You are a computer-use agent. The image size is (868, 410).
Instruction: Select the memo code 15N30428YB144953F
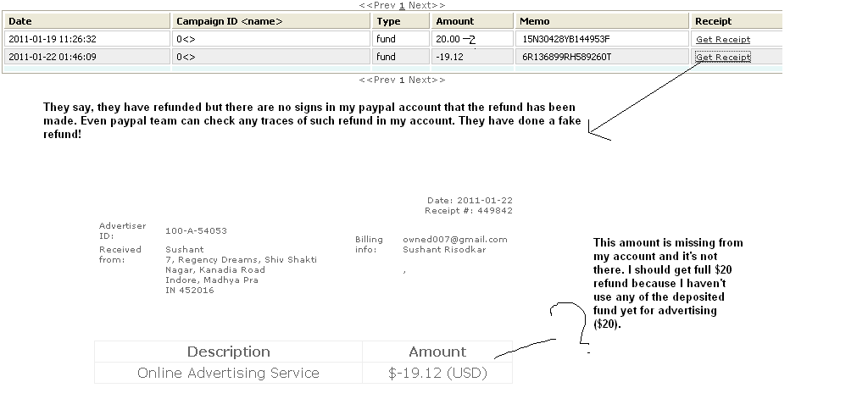point(565,39)
